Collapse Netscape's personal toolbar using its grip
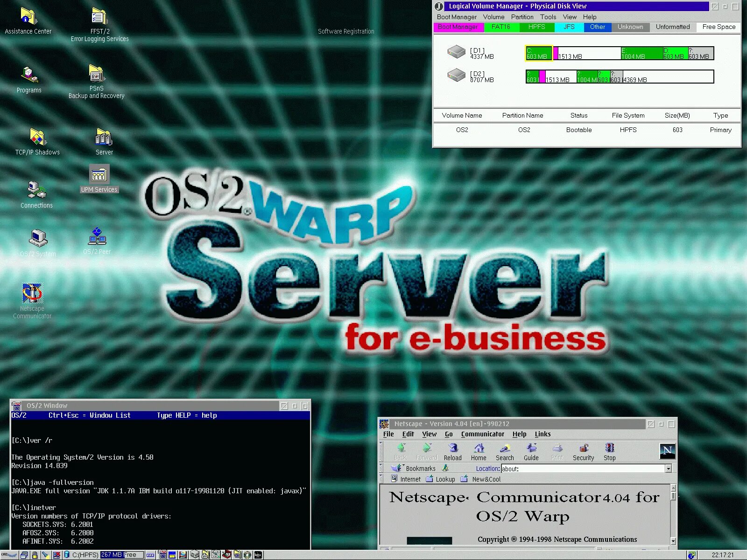This screenshot has width=747, height=560. click(x=381, y=479)
